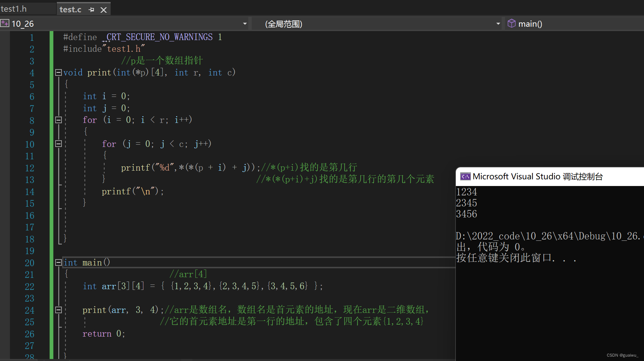This screenshot has height=361, width=644.
Task: Click the comment '//p是一个数组指针'
Action: coord(162,60)
